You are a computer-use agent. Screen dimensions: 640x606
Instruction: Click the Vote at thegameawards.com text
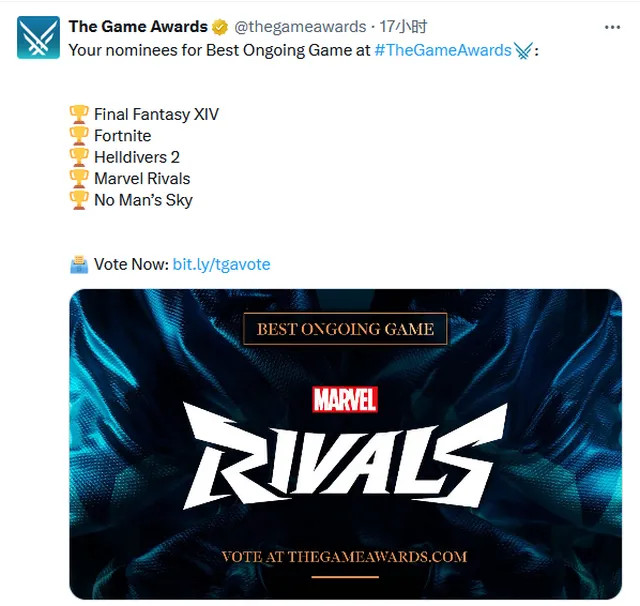344,557
